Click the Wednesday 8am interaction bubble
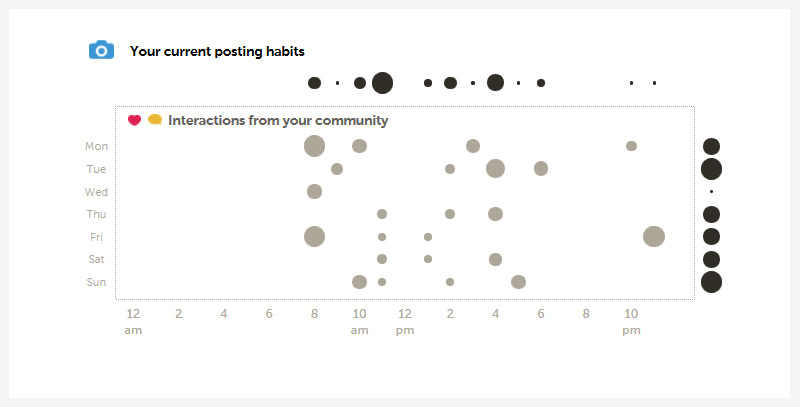This screenshot has width=800, height=407. (x=314, y=192)
